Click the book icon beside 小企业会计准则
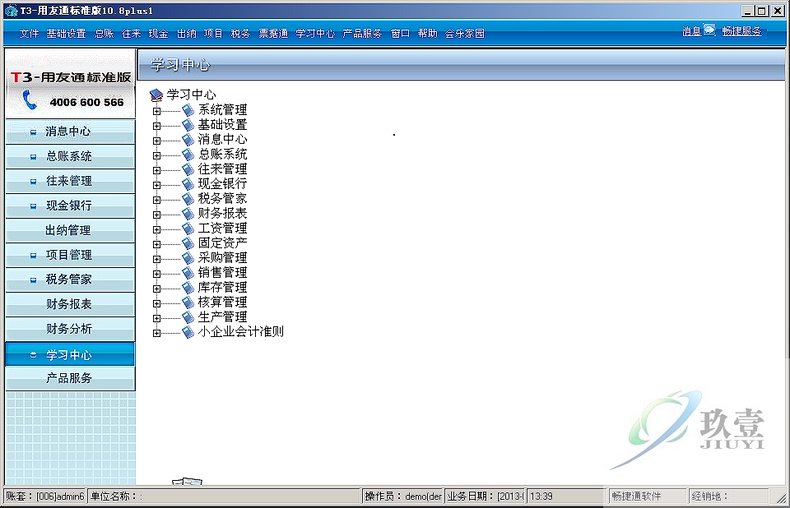This screenshot has width=790, height=508. [x=188, y=332]
